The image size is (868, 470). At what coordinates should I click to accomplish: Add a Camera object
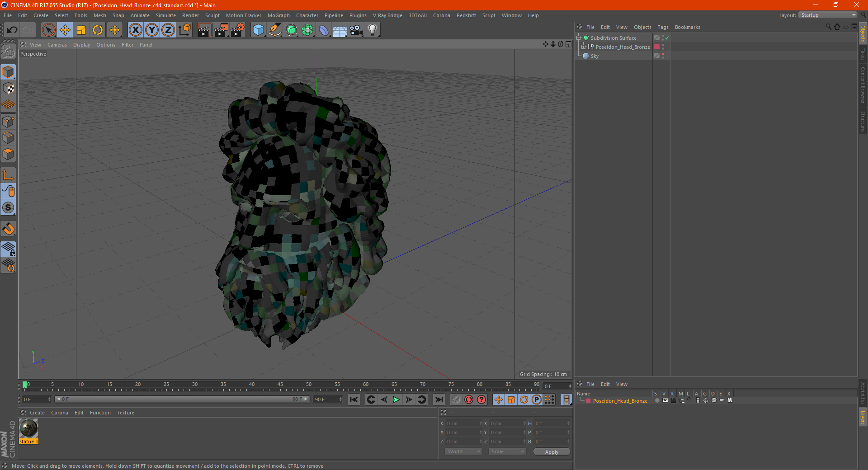click(356, 30)
